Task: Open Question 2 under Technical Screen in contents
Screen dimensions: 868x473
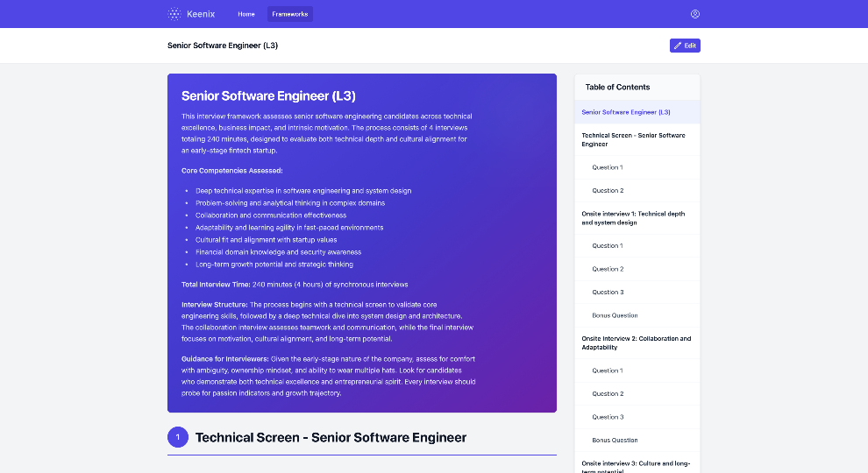Action: tap(607, 190)
